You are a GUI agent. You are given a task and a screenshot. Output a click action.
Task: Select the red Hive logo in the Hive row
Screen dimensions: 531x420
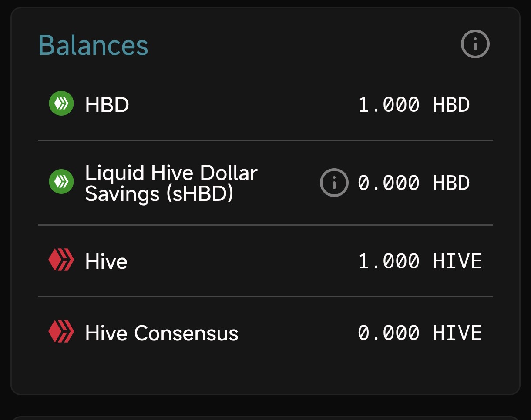pyautogui.click(x=61, y=260)
